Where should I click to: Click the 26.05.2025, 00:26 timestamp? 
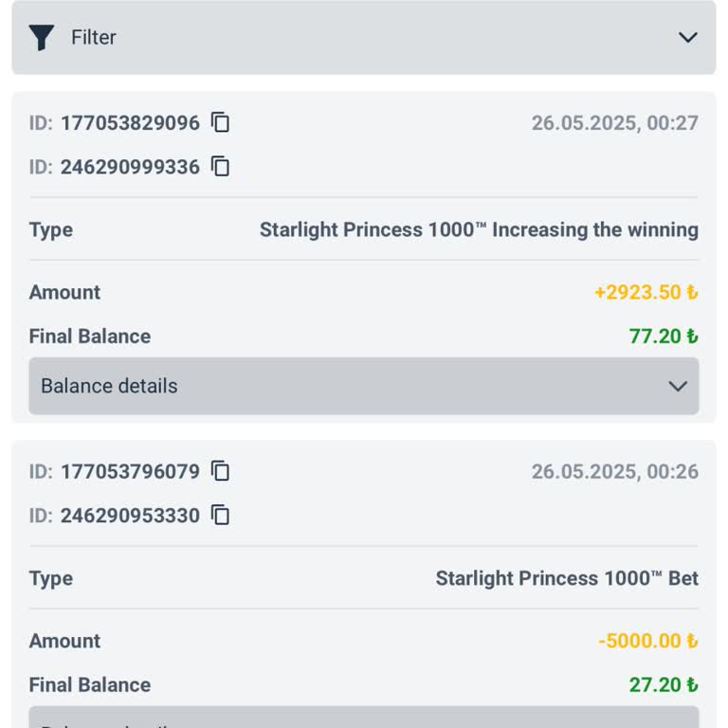coord(614,472)
